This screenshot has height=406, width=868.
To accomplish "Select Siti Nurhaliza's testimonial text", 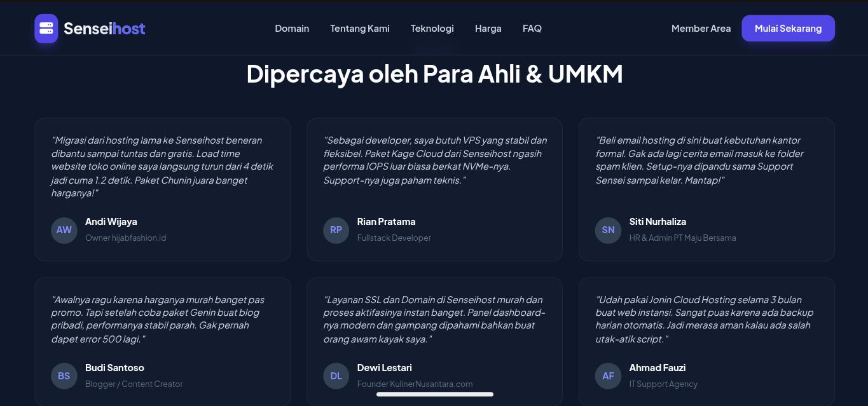I will tap(699, 160).
